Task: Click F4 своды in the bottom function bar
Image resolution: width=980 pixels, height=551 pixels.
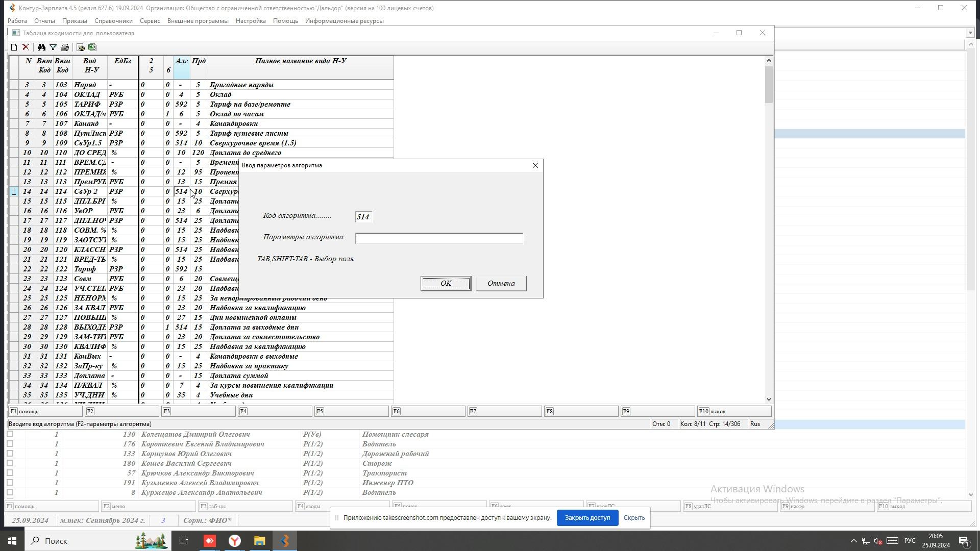Action: 343,506
